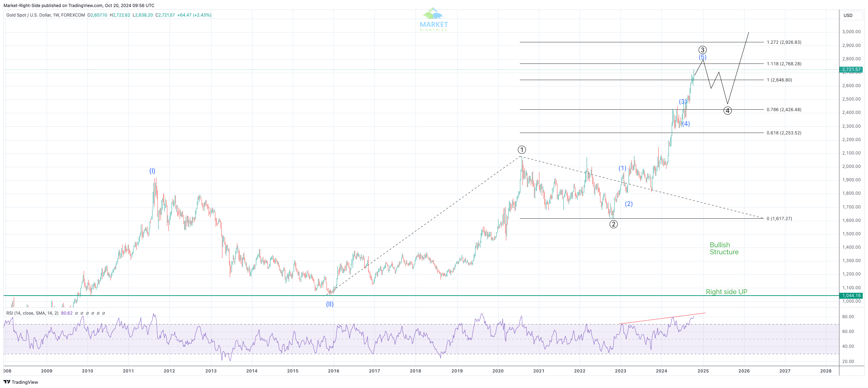
Task: Click the change value +64.47 (+2.43%)
Action: click(x=194, y=15)
